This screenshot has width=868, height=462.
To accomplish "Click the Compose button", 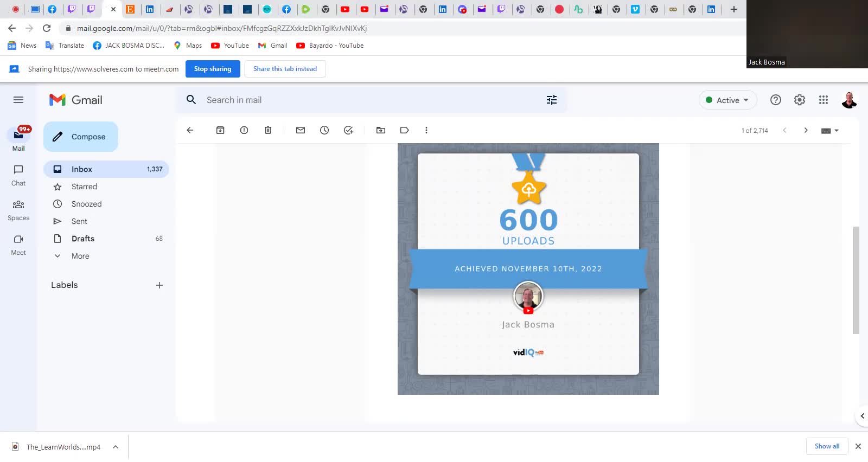I will [81, 137].
